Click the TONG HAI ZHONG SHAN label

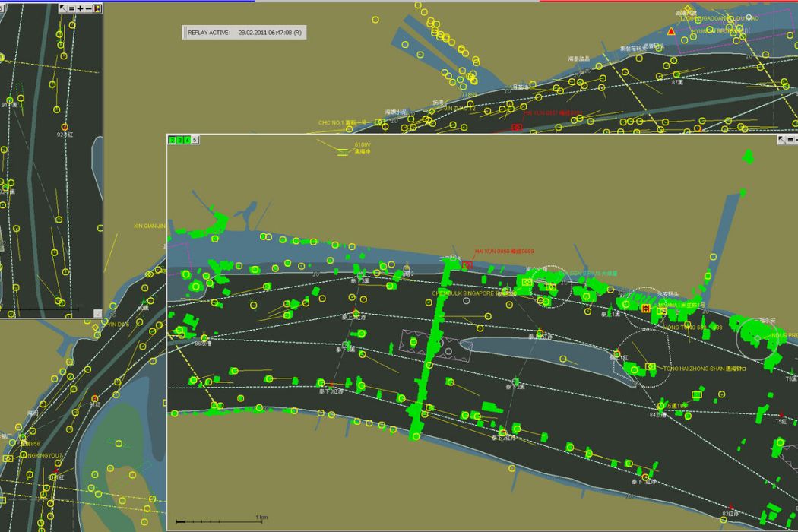coord(705,369)
